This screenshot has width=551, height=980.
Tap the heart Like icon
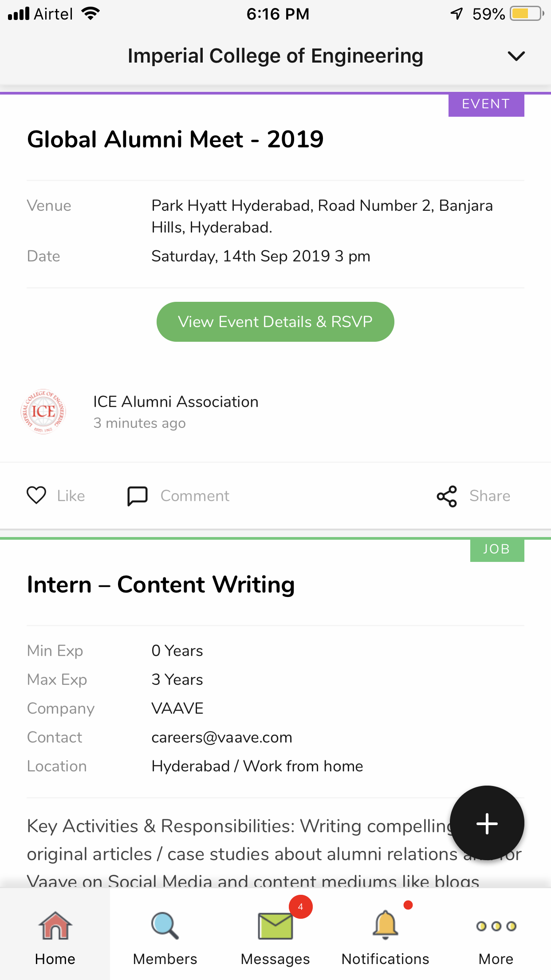36,495
